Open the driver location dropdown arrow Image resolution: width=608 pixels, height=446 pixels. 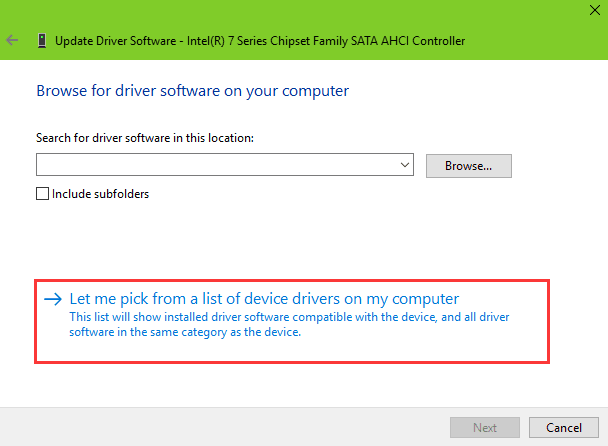(x=405, y=165)
